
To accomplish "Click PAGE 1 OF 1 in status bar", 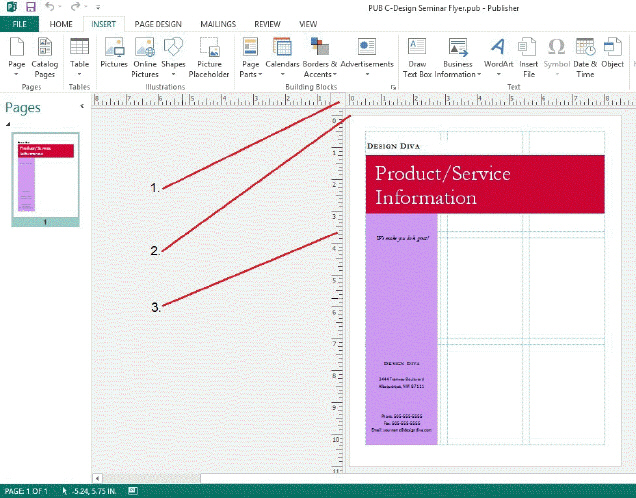I will (26, 491).
